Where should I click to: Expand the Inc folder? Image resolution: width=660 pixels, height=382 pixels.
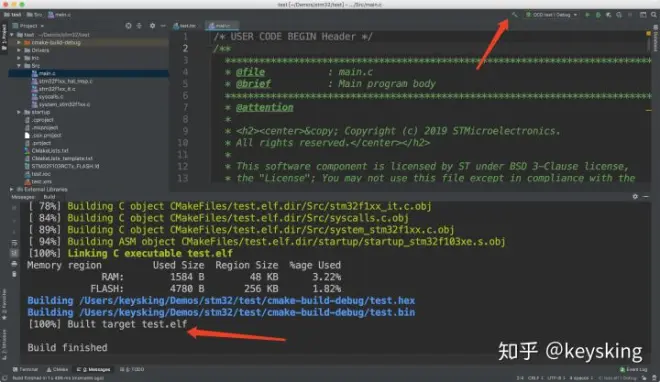[x=19, y=58]
